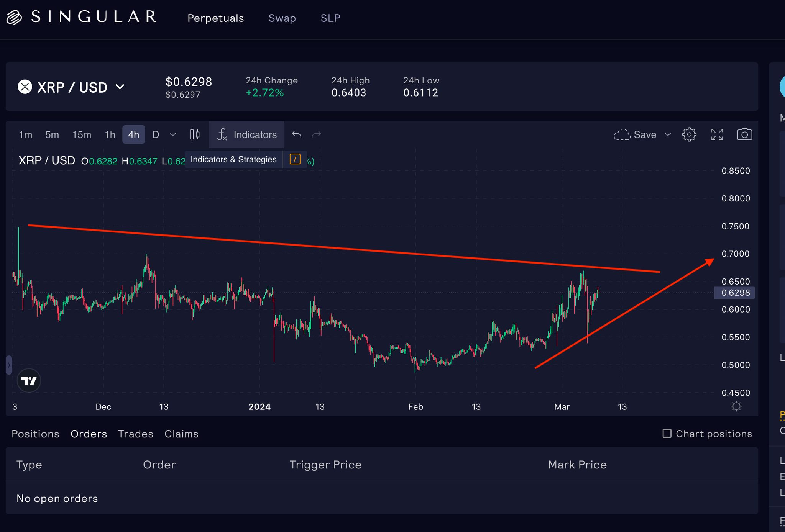Click the XRP coin icon
785x532 pixels.
tap(25, 87)
